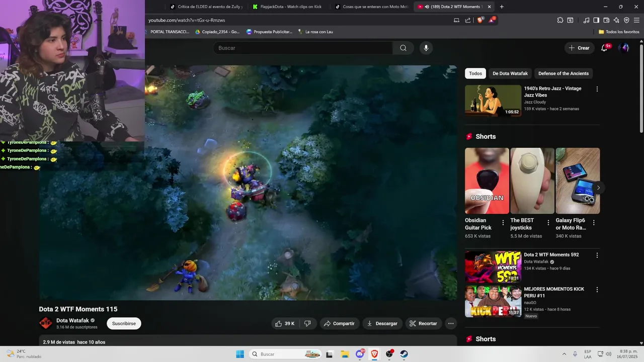Open the YouTube notifications bell

(x=604, y=48)
